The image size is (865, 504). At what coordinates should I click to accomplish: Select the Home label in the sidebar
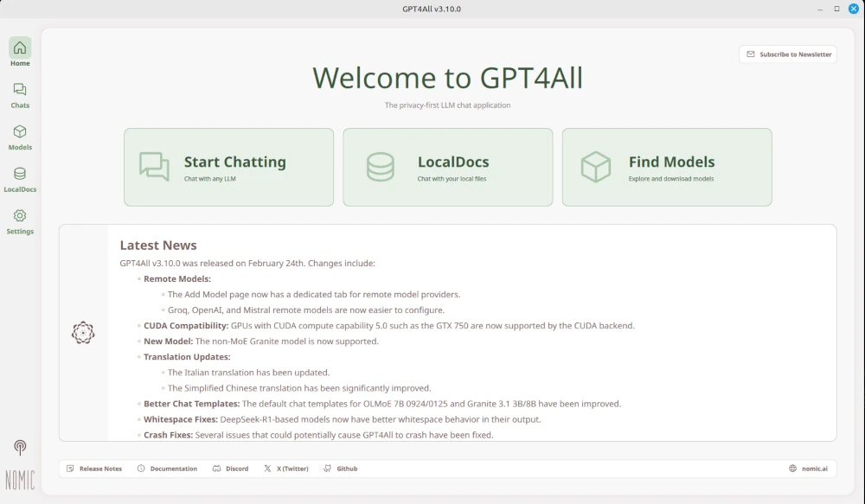point(20,63)
